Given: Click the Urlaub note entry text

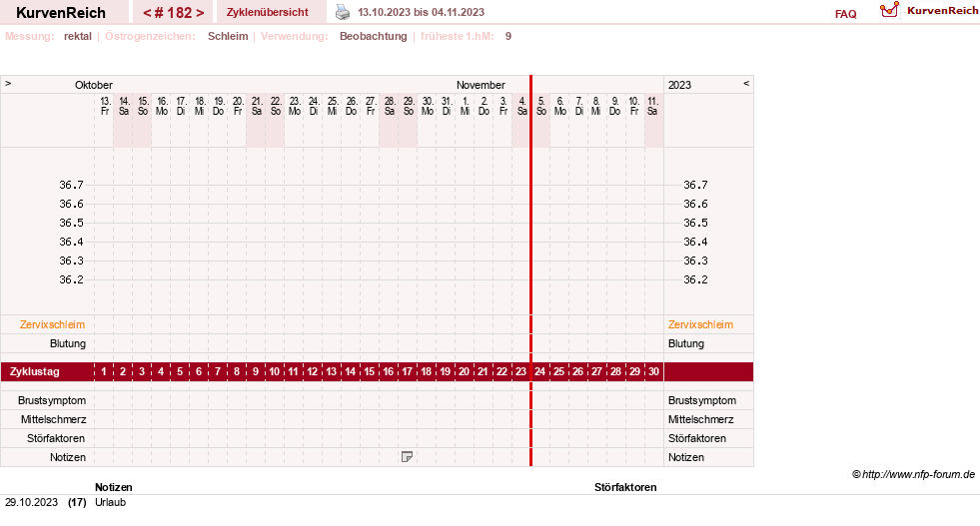Looking at the screenshot, I should coord(110,502).
